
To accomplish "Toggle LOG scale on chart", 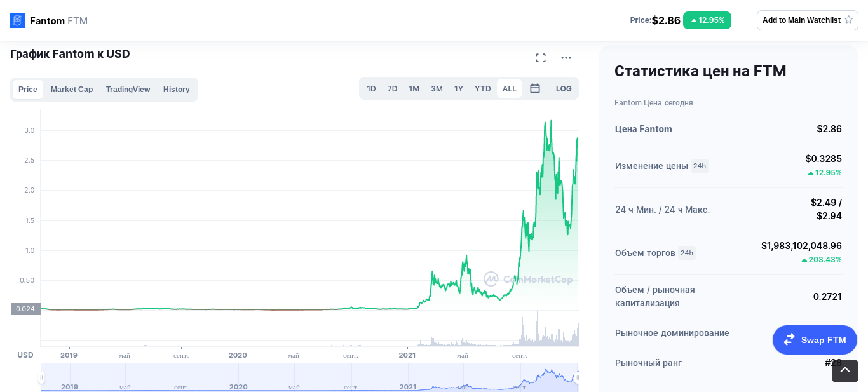I will [x=564, y=89].
